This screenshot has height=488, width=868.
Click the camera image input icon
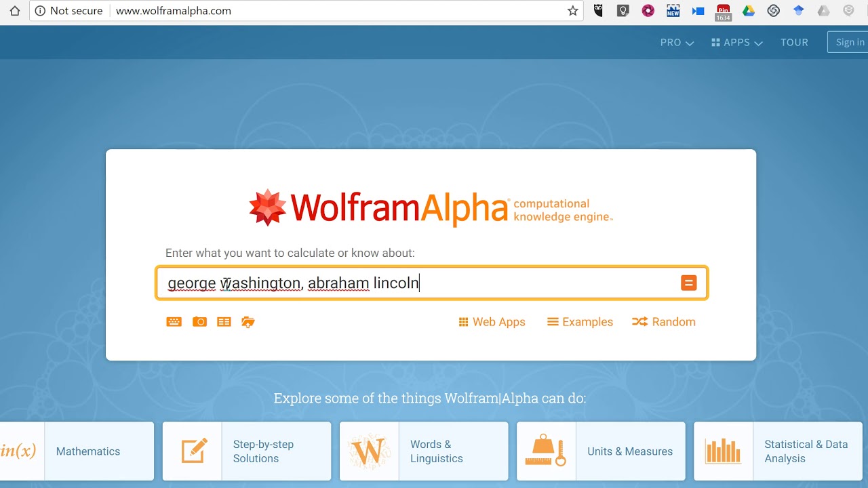point(199,322)
